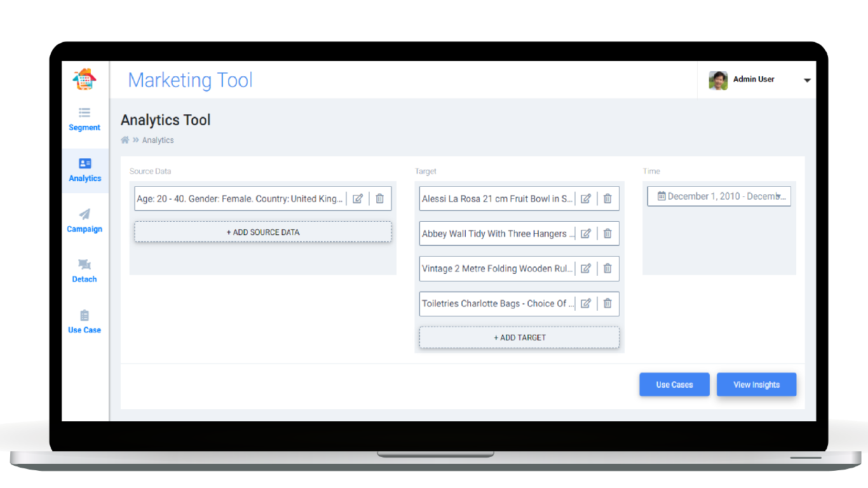Select Analytics label in the sidebar

coord(85,179)
